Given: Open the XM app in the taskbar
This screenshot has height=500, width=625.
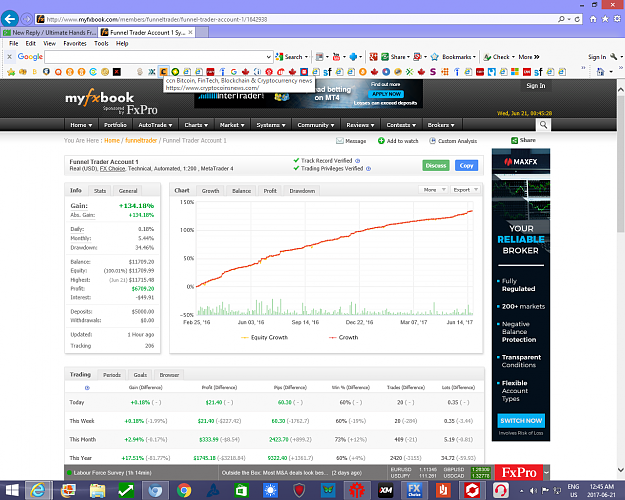Looking at the screenshot, I should pos(385,490).
